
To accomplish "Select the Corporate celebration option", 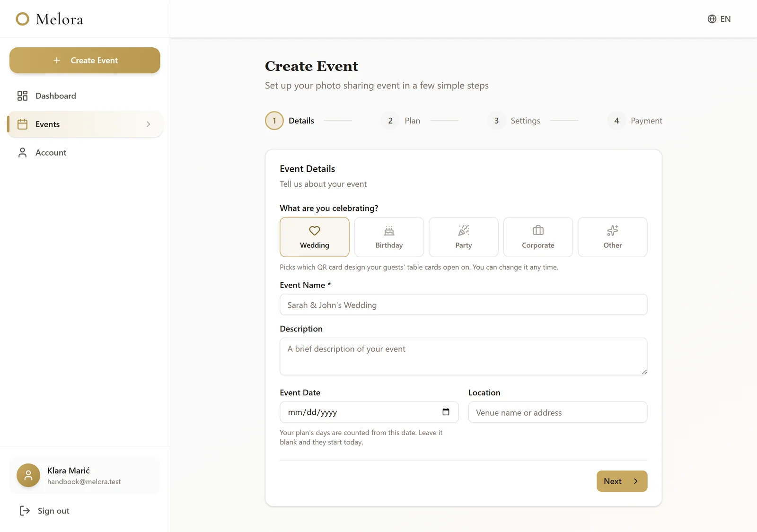I will 538,237.
